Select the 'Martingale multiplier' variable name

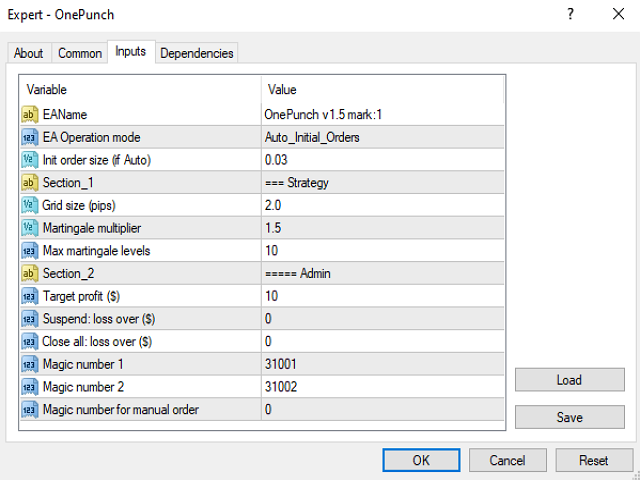pyautogui.click(x=92, y=228)
